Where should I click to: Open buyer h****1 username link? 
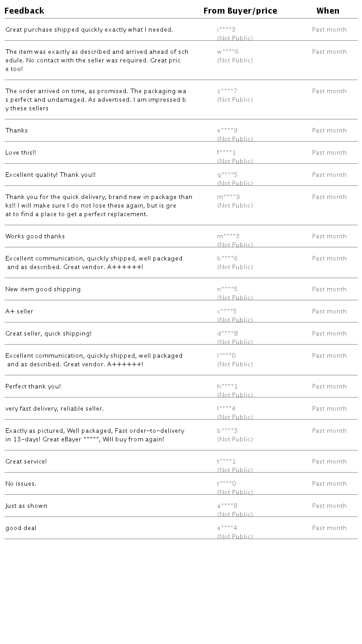pos(227,387)
